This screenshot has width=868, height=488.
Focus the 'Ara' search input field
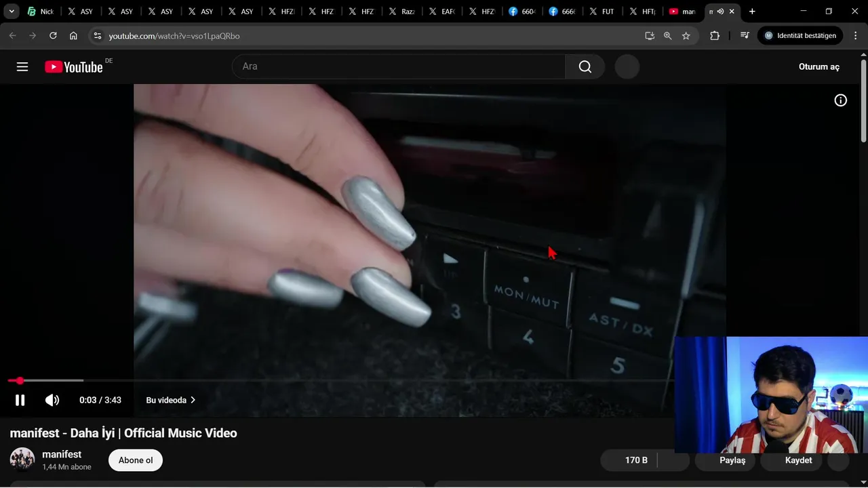pyautogui.click(x=399, y=66)
